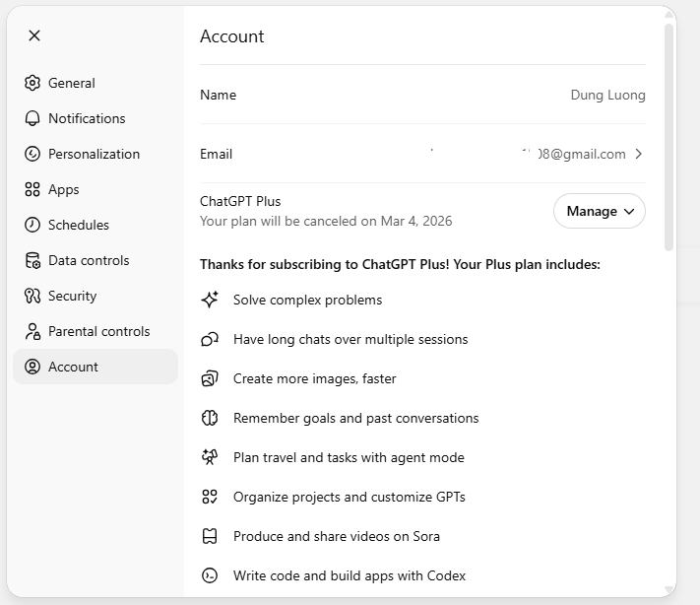Screen dimensions: 700x605
Task: Click the sparkle icon beside Solve complex problems
Action: 210,300
